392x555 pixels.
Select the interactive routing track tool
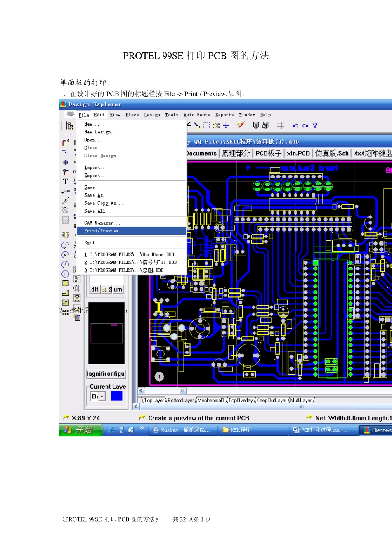[66, 143]
